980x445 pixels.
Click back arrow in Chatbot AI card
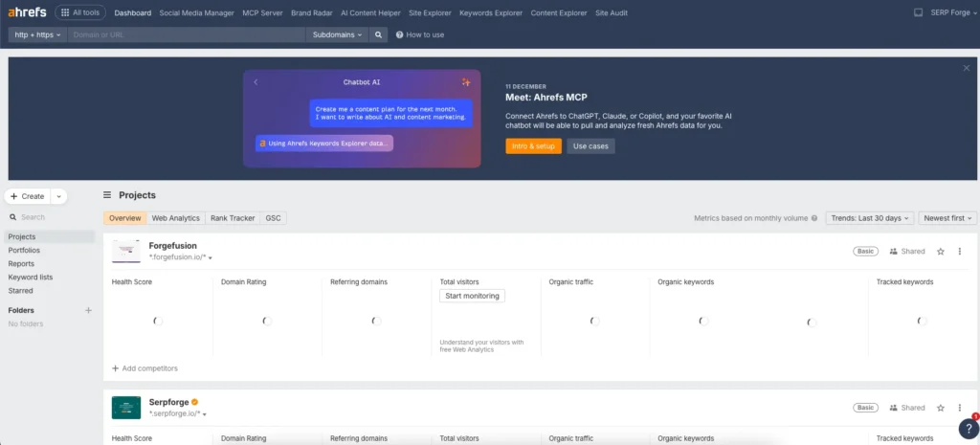pos(256,82)
